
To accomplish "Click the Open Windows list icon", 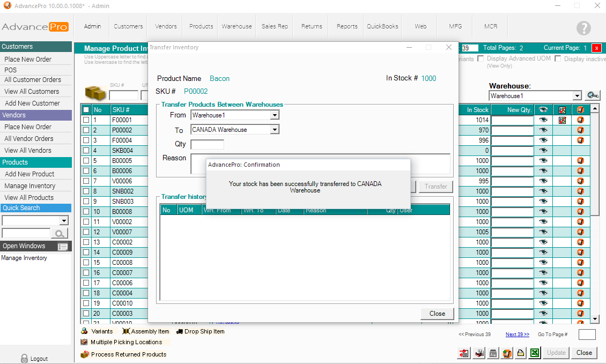I will [63, 247].
